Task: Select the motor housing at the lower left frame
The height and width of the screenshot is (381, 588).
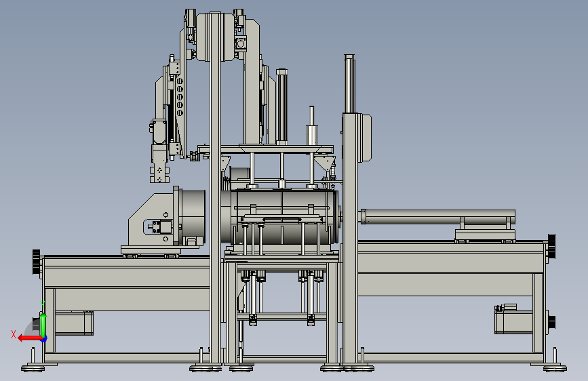Action: pyautogui.click(x=74, y=323)
